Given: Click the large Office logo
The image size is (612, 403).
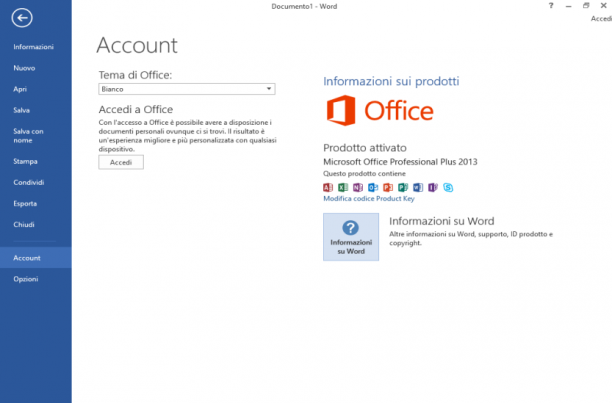Looking at the screenshot, I should (380, 110).
